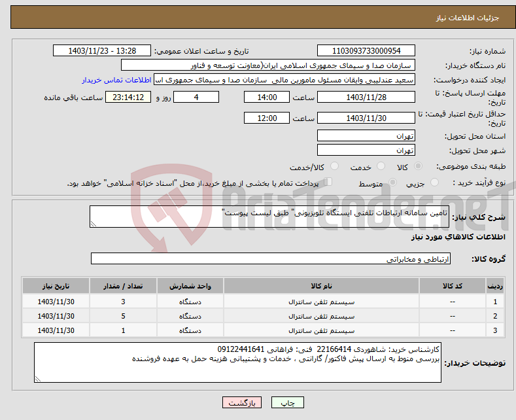516x420 pixels.
Task: Click the تاریخ نیاز column header
Action: pyautogui.click(x=56, y=286)
